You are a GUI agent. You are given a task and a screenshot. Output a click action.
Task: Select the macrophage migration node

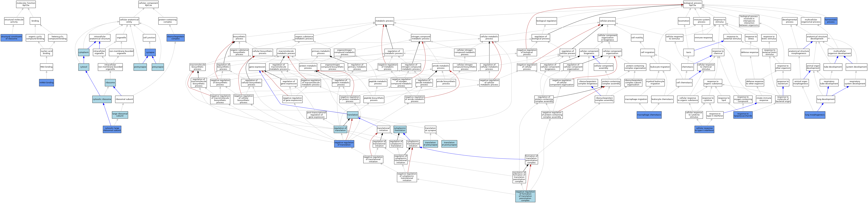[636, 99]
